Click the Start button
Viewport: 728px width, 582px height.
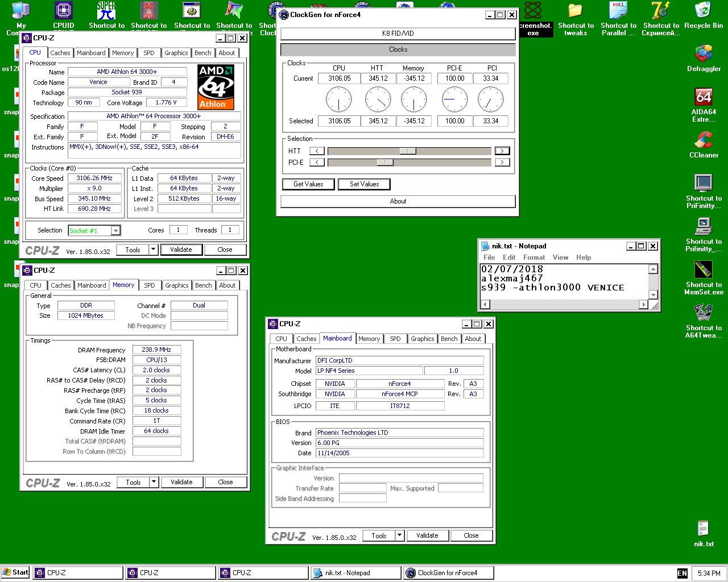[x=15, y=573]
